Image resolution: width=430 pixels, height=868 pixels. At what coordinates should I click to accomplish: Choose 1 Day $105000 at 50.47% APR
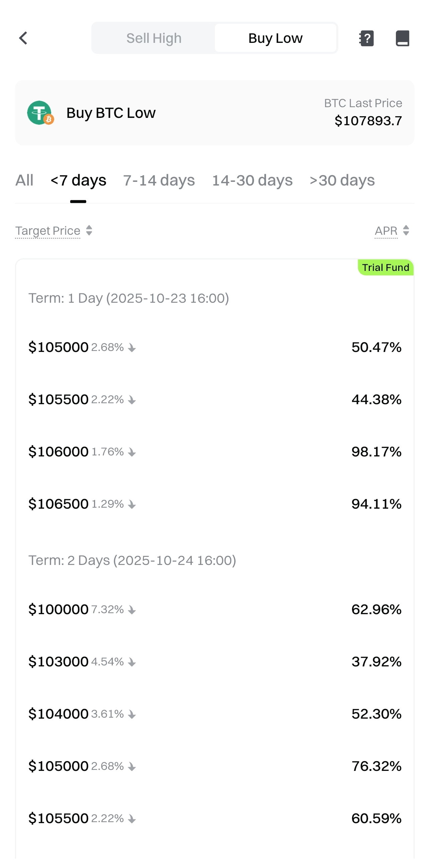coord(215,347)
